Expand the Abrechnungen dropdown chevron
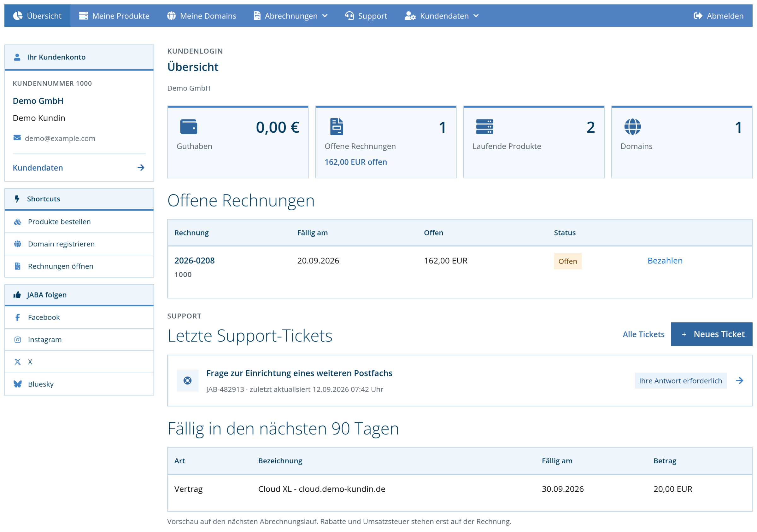Screen dimensions: 757x532 325,16
